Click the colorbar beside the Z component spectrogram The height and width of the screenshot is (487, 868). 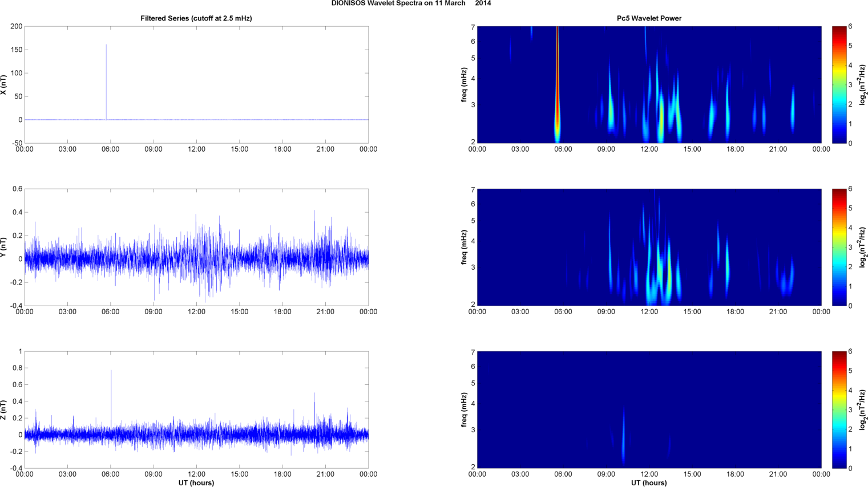[x=839, y=409]
